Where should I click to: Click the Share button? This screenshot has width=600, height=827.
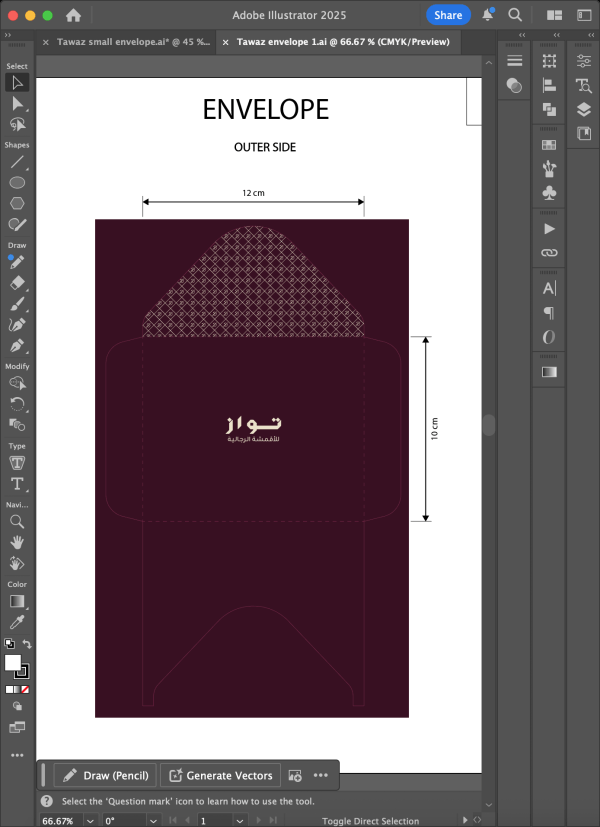(x=448, y=15)
